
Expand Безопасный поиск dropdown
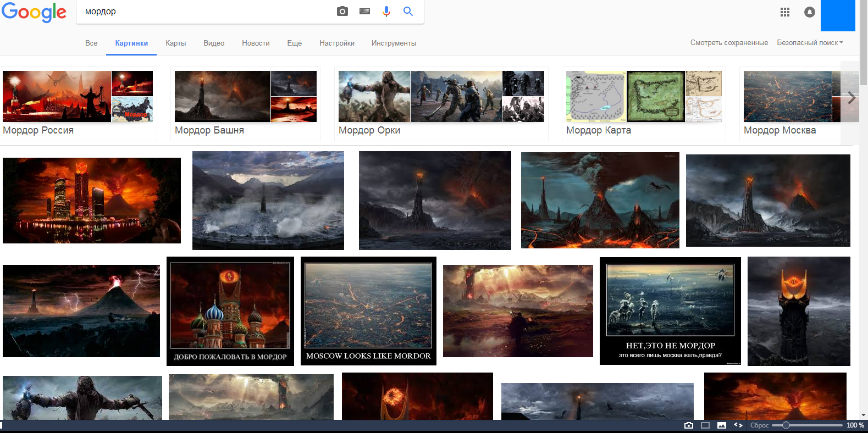coord(810,42)
